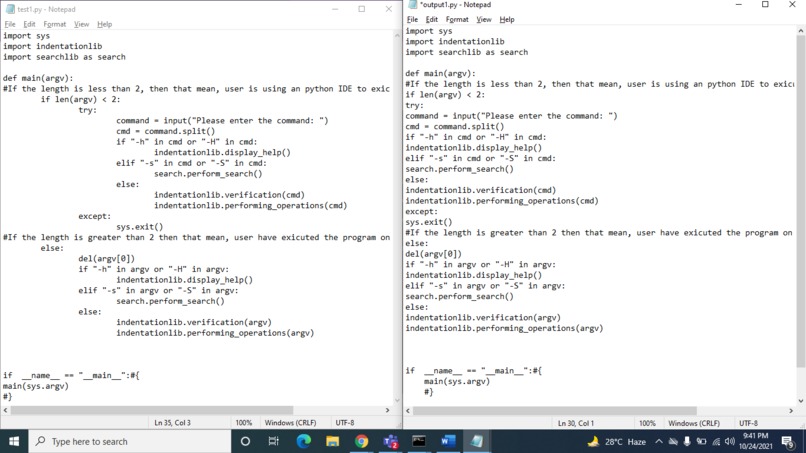
Task: Click 'cmd = command.split()' line in test1.py
Action: point(166,131)
